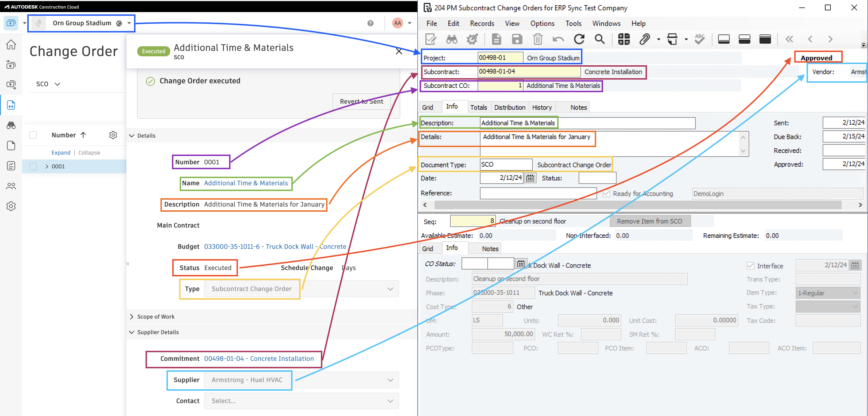Open the CO Status calendar icon
This screenshot has height=416, width=868.
tap(521, 264)
